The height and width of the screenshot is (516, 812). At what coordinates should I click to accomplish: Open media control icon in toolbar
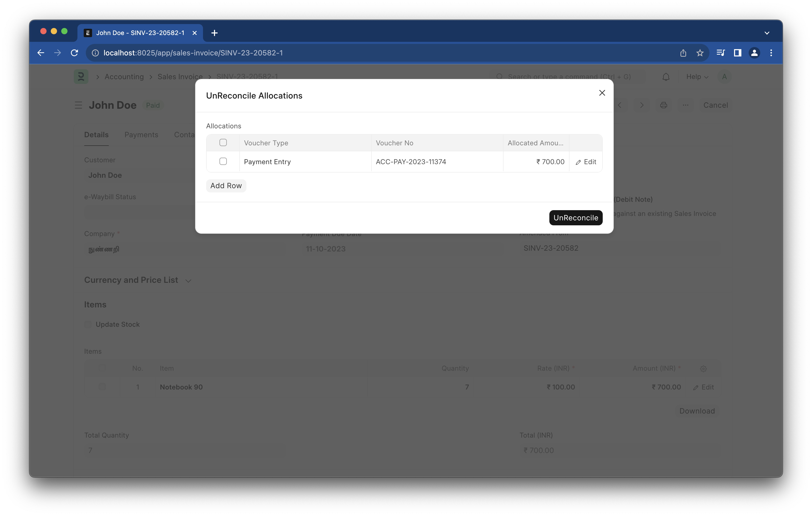[x=720, y=53]
